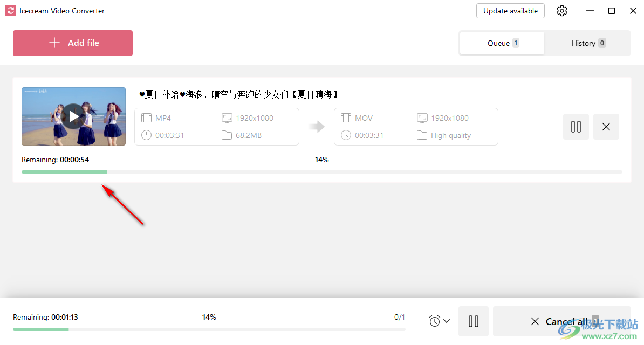Open the settings gear icon

point(562,11)
